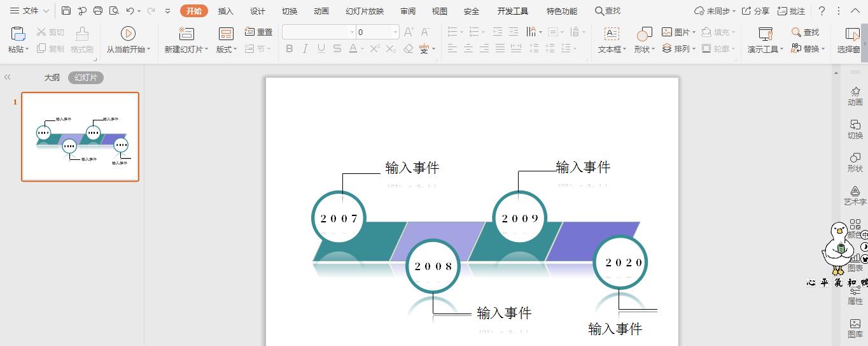The height and width of the screenshot is (346, 868).
Task: Select slide 1 thumbnail
Action: point(80,136)
